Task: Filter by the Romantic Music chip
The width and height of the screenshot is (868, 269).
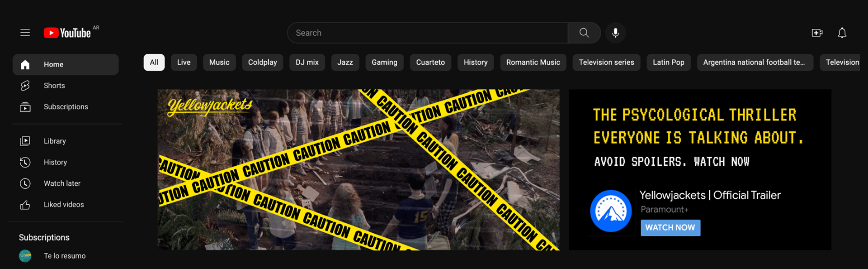Action: click(x=533, y=62)
